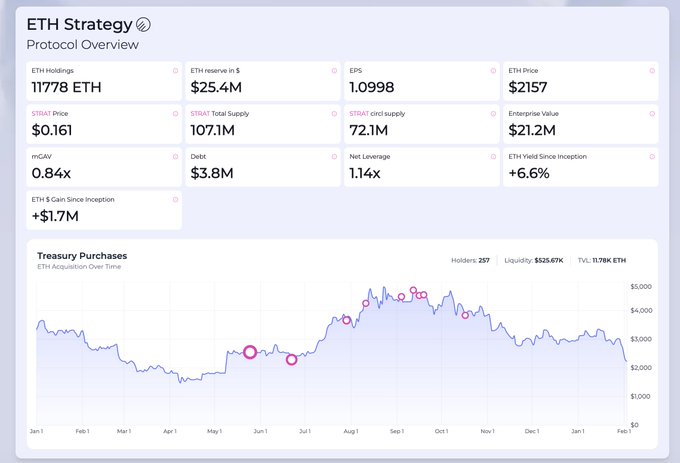680x463 pixels.
Task: Click info icon on STRAT Price card
Action: pyautogui.click(x=176, y=114)
